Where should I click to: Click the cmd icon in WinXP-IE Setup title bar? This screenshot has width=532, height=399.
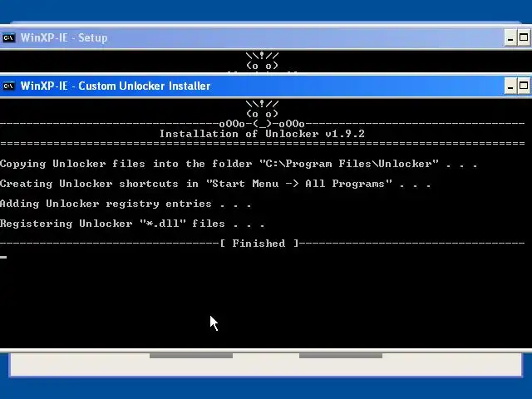8,37
